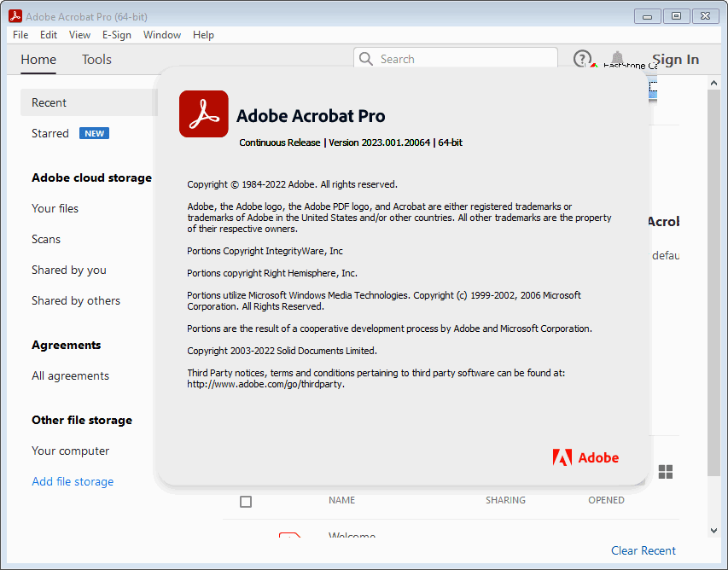Click the scrollbar down arrow
This screenshot has width=728, height=570.
coord(713,531)
